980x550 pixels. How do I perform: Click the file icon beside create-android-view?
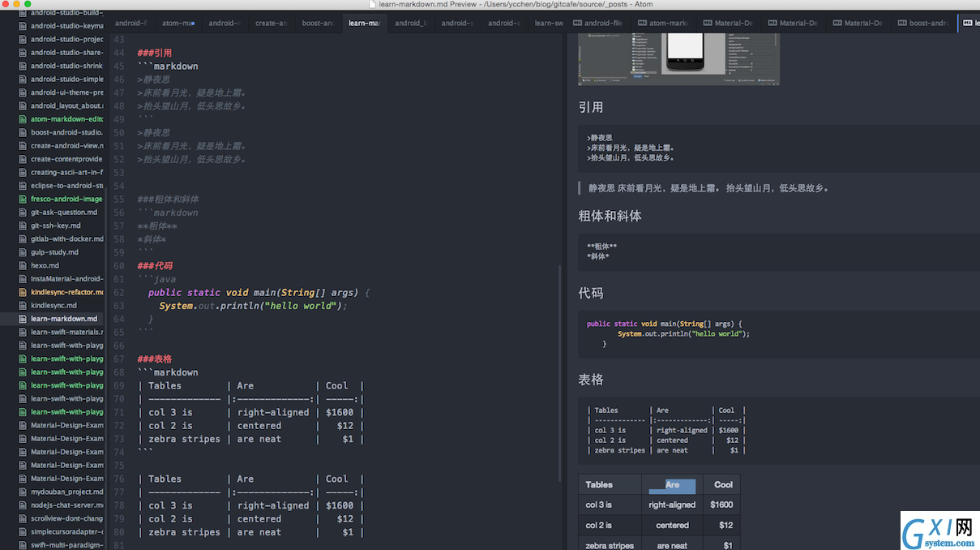(x=23, y=146)
